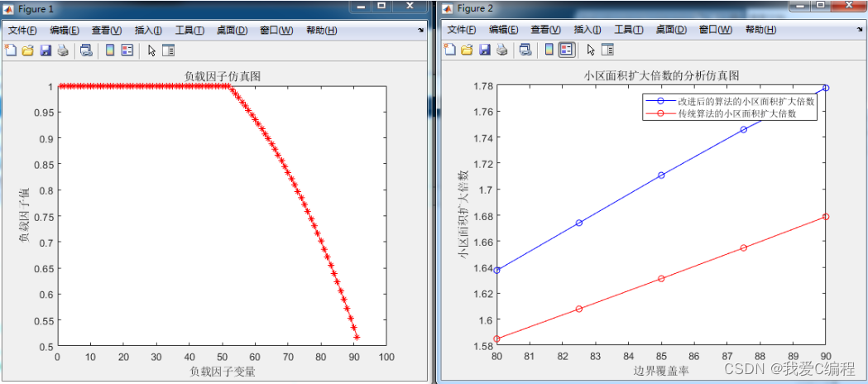Maximize the Figure 1 window

(381, 6)
